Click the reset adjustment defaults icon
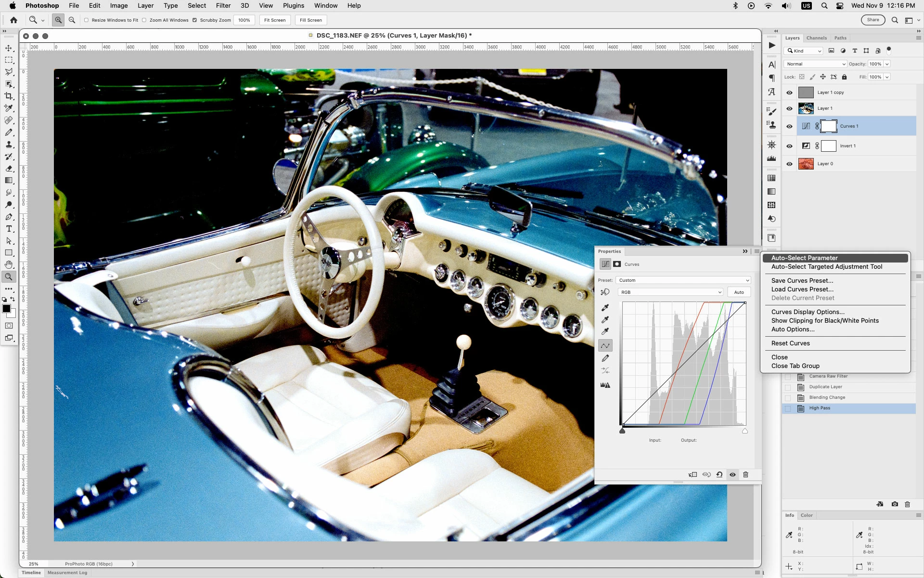This screenshot has height=578, width=924. point(719,474)
